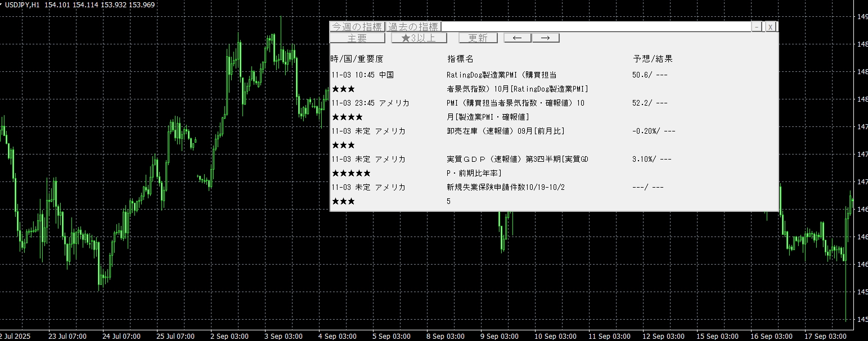Select the 11-03 10:45 中国 entry
The width and height of the screenshot is (868, 341).
pyautogui.click(x=362, y=75)
